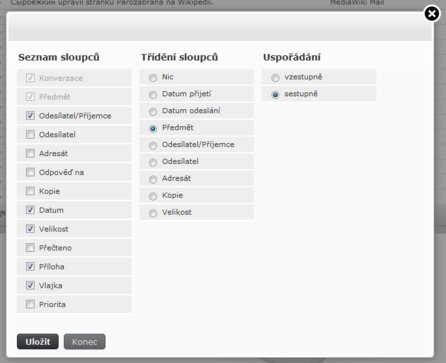Select vzestupně ordering
446x363 pixels.
point(275,78)
